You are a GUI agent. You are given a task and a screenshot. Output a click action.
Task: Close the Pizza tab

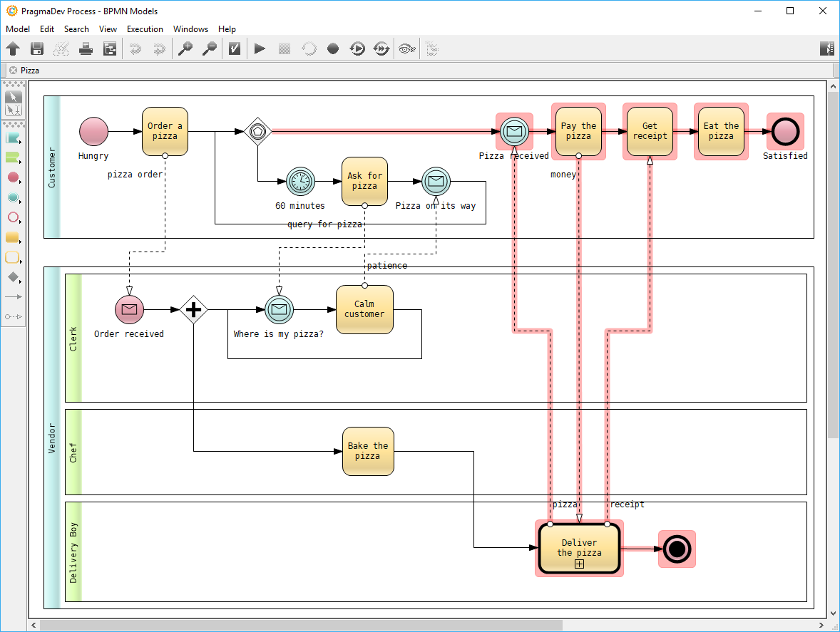click(x=13, y=71)
